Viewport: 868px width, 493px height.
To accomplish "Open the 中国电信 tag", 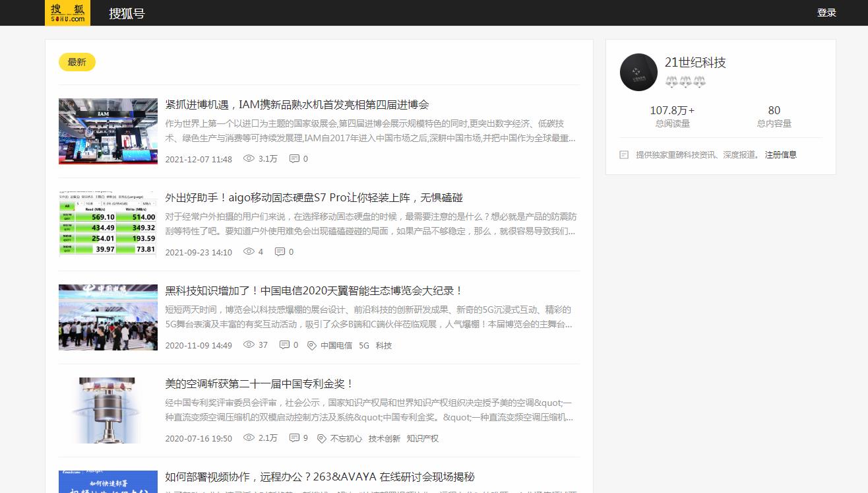I will coord(336,345).
